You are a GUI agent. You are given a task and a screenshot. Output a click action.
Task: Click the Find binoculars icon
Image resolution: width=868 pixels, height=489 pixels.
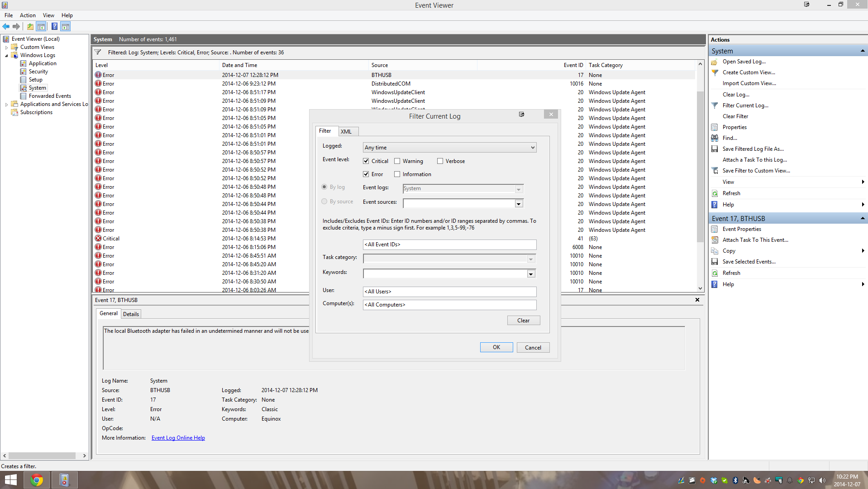tap(715, 139)
